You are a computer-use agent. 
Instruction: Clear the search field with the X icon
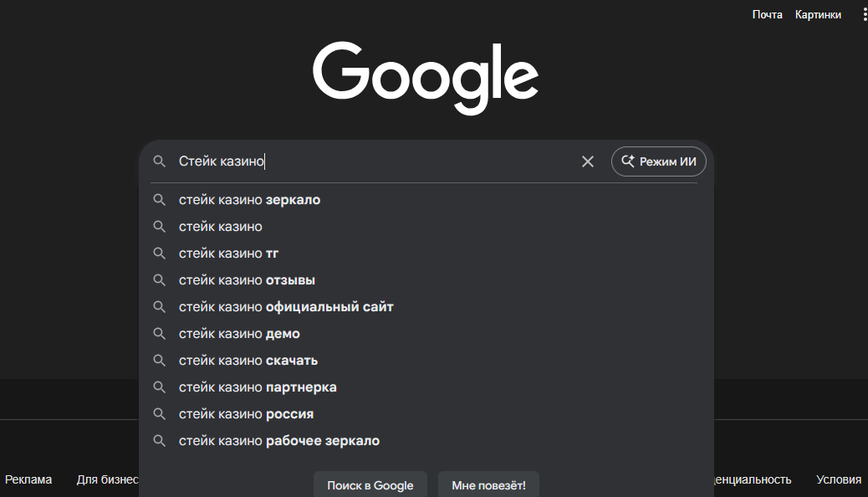(x=587, y=161)
